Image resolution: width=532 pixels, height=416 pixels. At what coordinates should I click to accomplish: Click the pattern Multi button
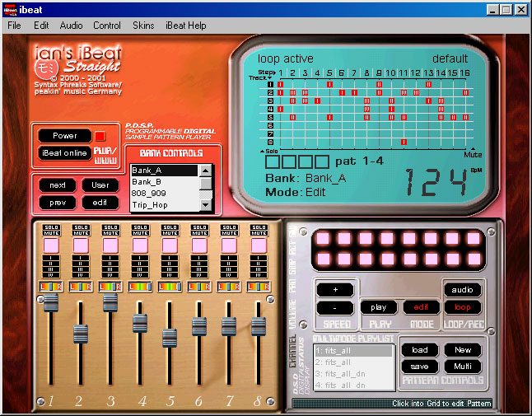[x=463, y=367]
